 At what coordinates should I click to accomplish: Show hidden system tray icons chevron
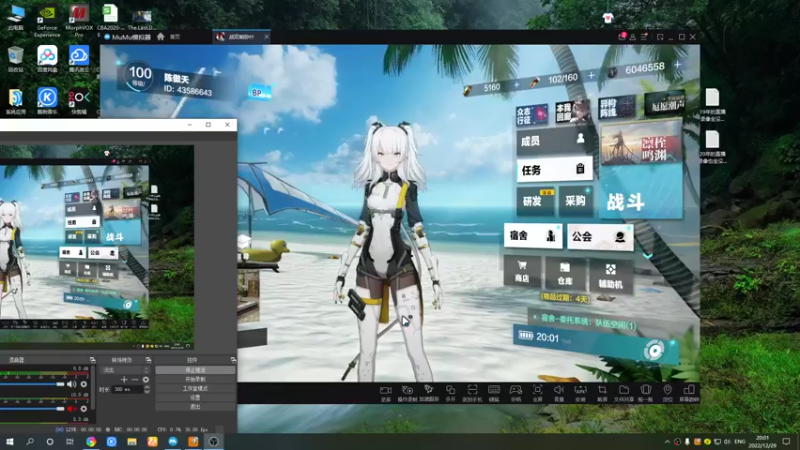[667, 442]
